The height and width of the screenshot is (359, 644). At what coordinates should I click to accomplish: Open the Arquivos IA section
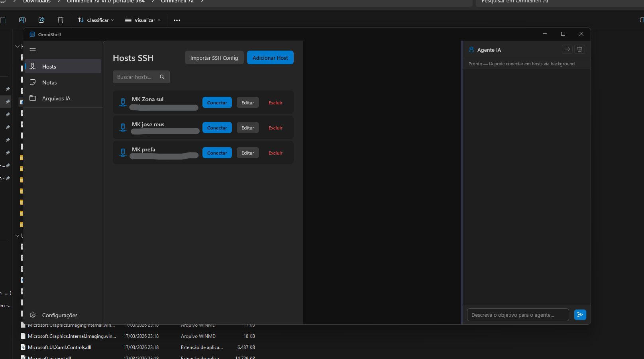(x=56, y=98)
